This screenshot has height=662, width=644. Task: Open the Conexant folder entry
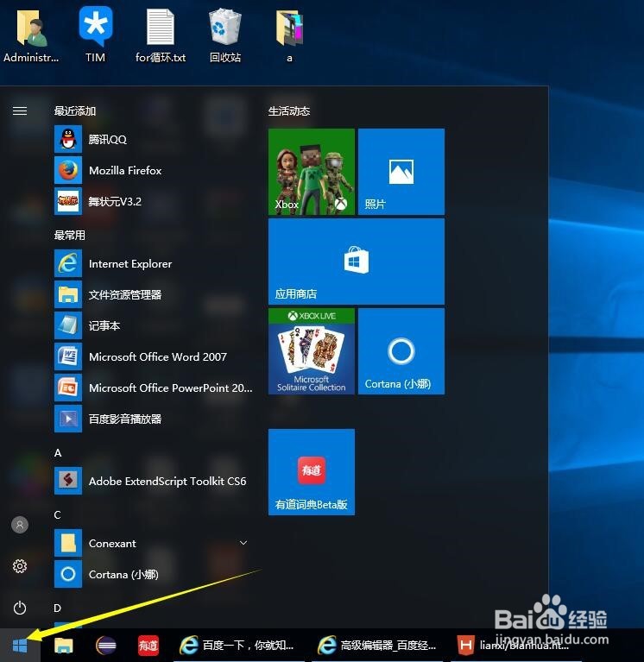pyautogui.click(x=155, y=544)
